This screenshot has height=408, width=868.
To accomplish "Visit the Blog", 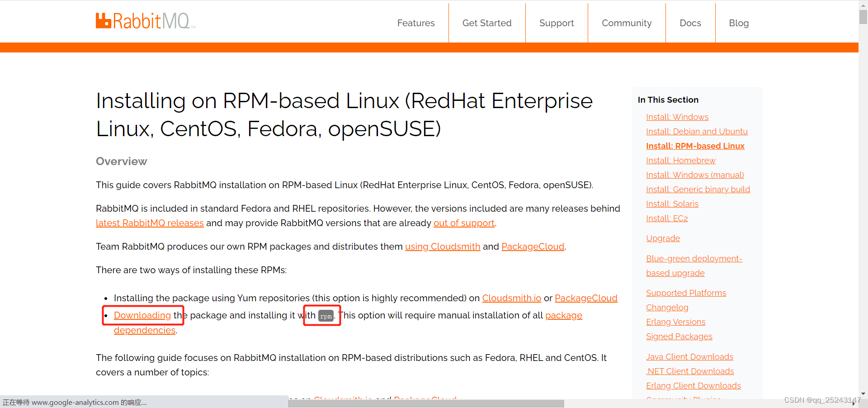I will pyautogui.click(x=738, y=23).
